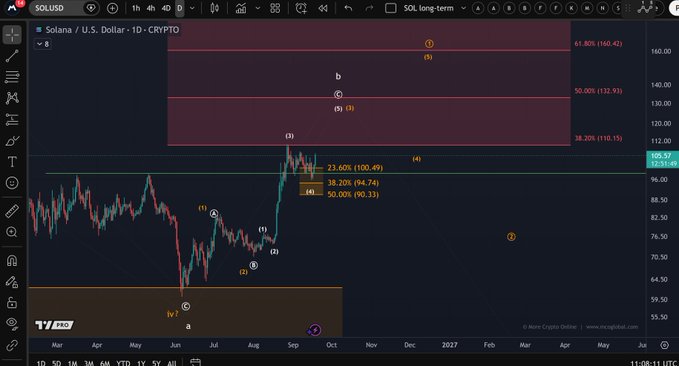Click the diamond icon in symbol box
The width and height of the screenshot is (679, 366).
91,8
